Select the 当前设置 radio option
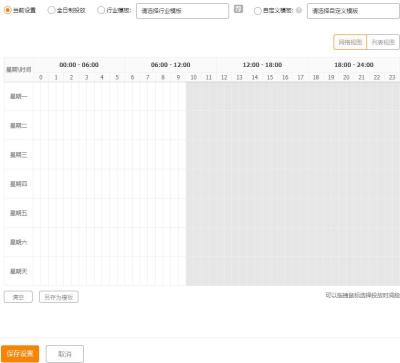 [7, 10]
